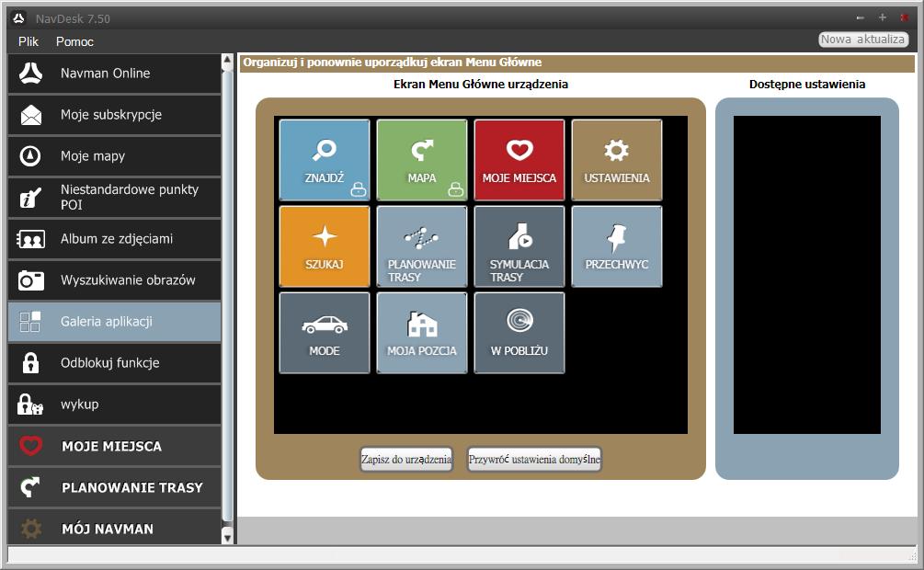Select the MAPA tile
The width and height of the screenshot is (924, 570).
click(422, 160)
